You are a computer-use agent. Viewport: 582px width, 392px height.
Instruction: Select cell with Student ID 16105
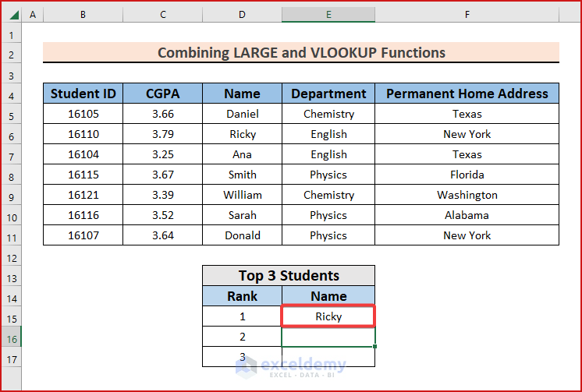click(x=83, y=114)
